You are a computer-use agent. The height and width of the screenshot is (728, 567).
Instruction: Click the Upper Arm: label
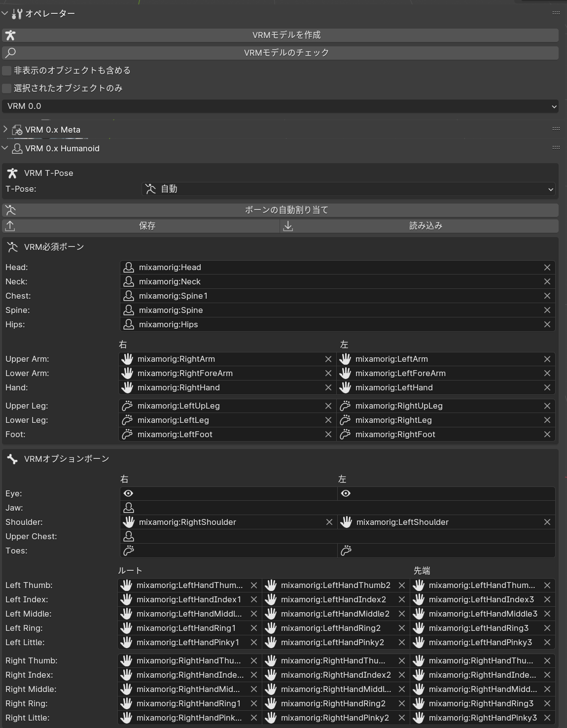click(x=27, y=359)
